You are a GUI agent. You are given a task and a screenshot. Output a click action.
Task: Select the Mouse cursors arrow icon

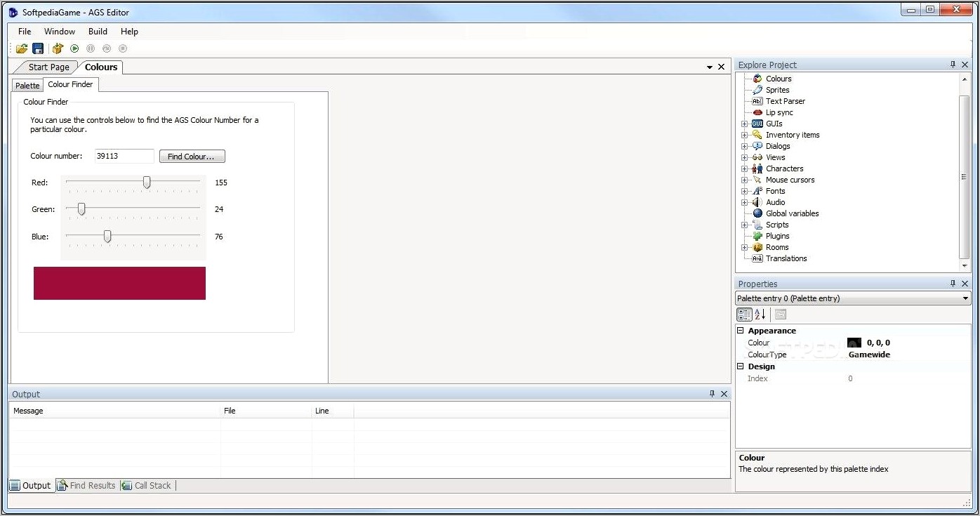757,180
